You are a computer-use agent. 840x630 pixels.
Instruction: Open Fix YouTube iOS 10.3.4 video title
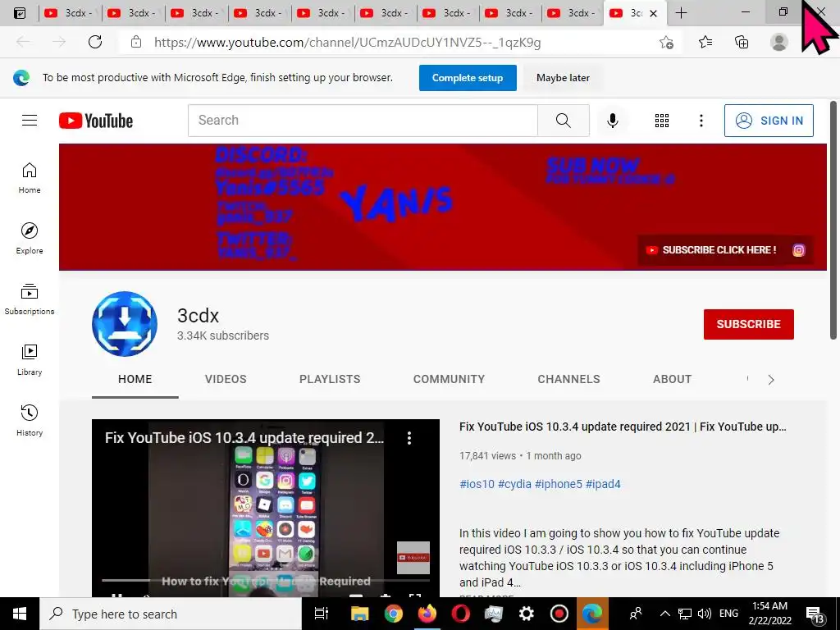(623, 427)
